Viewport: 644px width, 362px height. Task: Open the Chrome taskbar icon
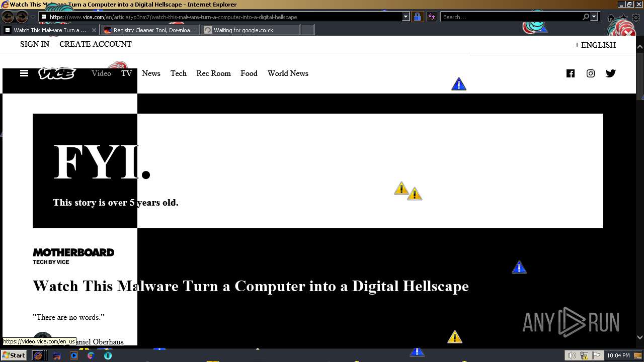click(91, 355)
